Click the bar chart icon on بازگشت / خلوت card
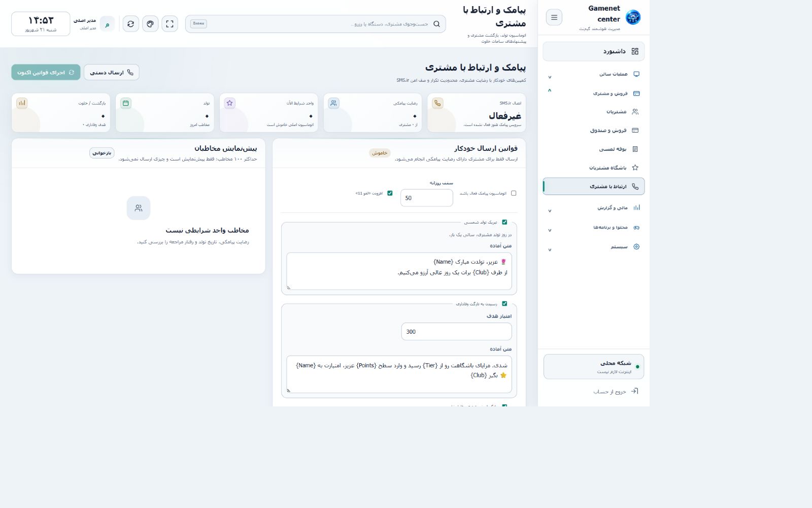Screen dimensions: 812x508 [x=22, y=103]
